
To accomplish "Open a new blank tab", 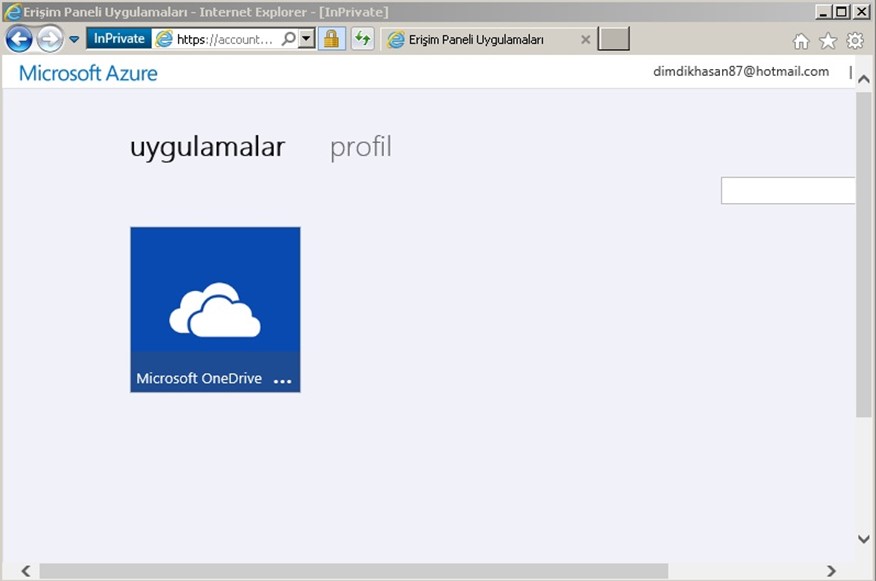I will click(x=613, y=39).
